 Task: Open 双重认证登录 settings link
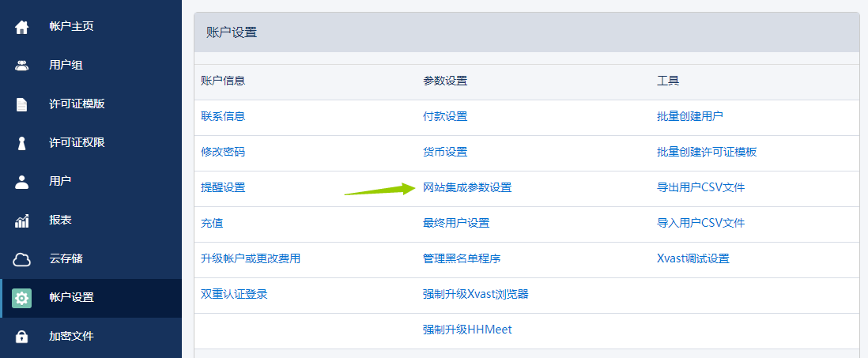pyautogui.click(x=234, y=295)
